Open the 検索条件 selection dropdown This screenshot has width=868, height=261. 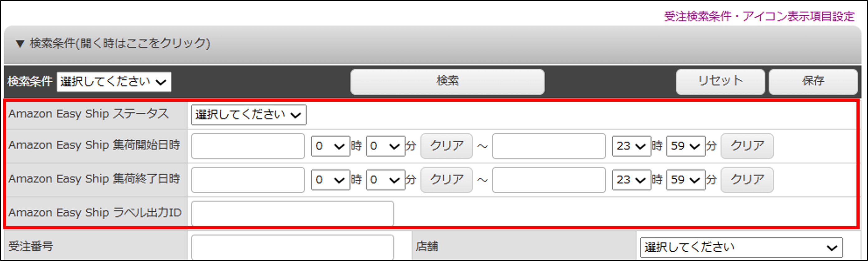[113, 82]
